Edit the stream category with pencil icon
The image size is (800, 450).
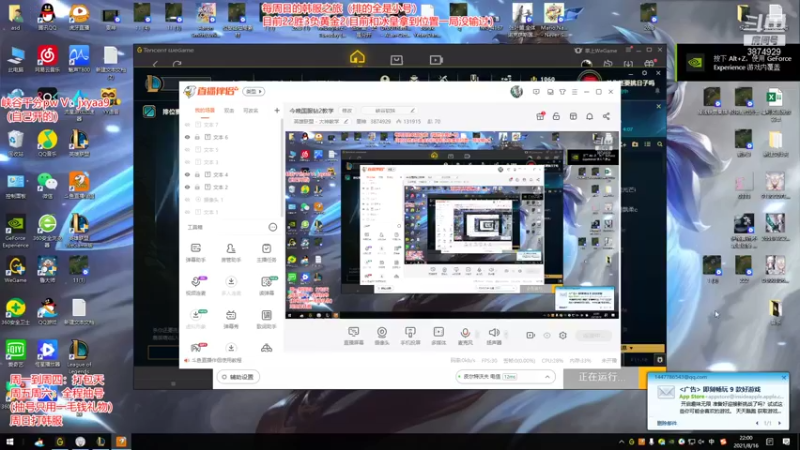(x=346, y=121)
